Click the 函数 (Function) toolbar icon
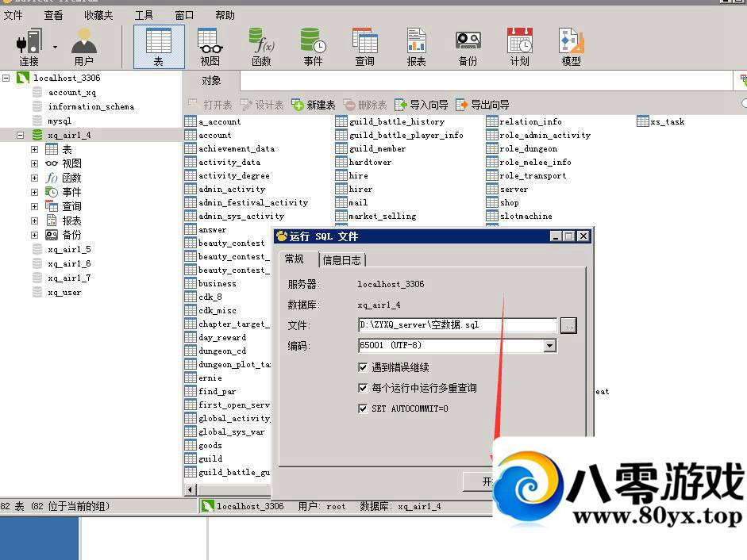The image size is (747, 560). [261, 47]
